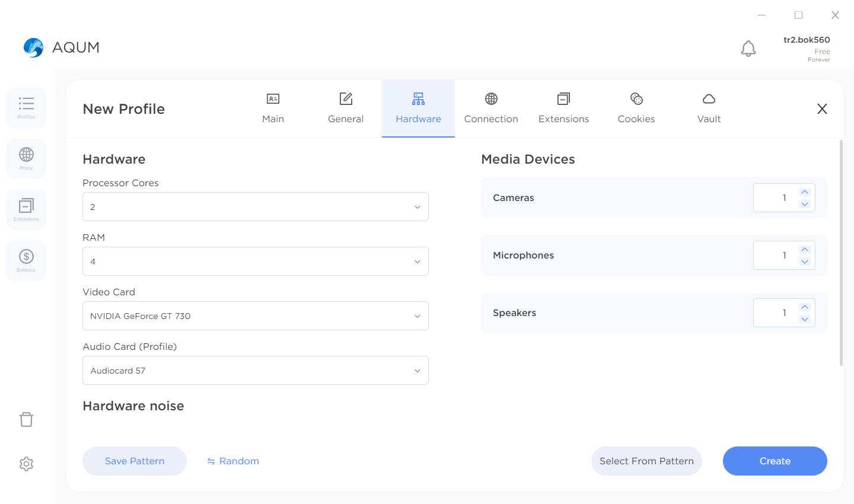Click the Random link
Image resolution: width=854 pixels, height=504 pixels.
[233, 461]
